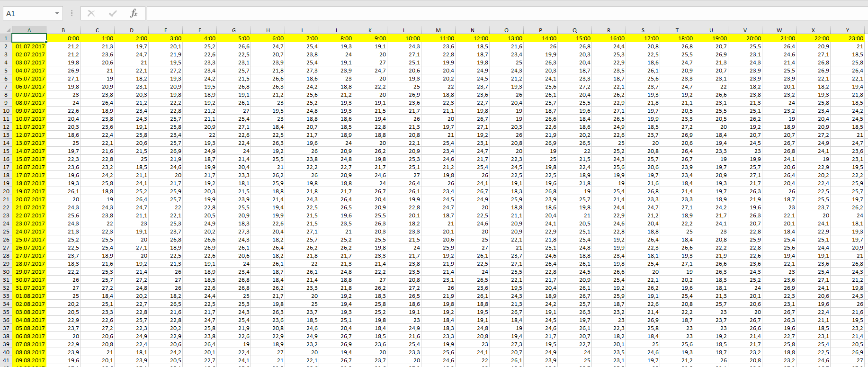Select row 27 header
Screen dimensions: 868x367
pos(6,248)
